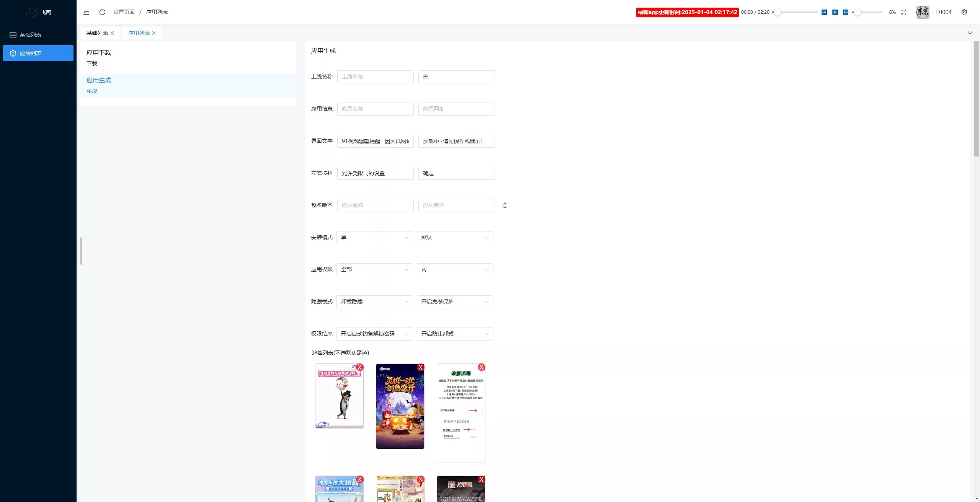Open settings gear next to DJ004
This screenshot has height=502, width=980.
click(x=964, y=12)
